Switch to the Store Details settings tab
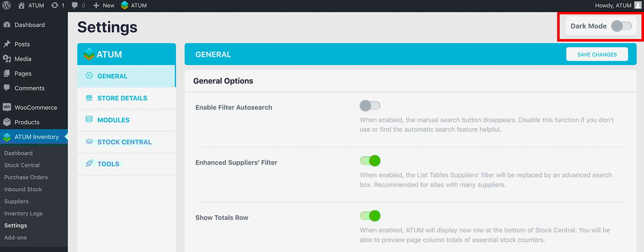This screenshot has width=644, height=252. [x=122, y=98]
